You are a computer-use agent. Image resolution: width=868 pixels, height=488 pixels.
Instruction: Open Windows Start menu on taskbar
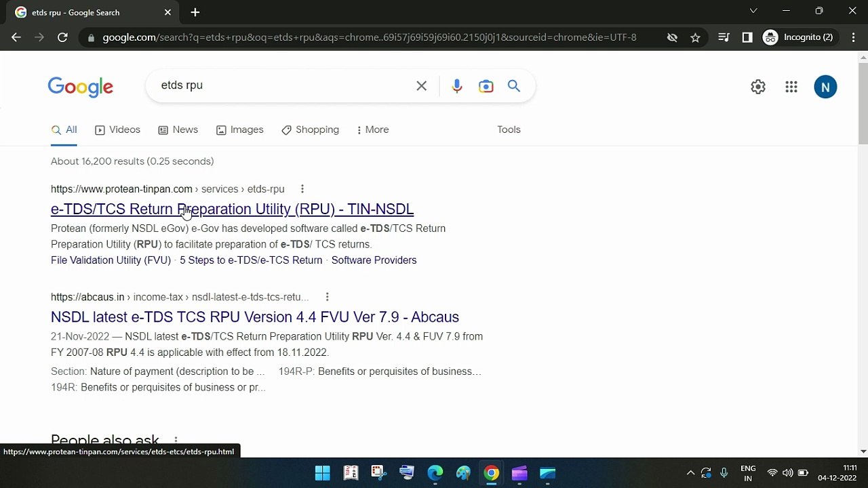point(323,473)
